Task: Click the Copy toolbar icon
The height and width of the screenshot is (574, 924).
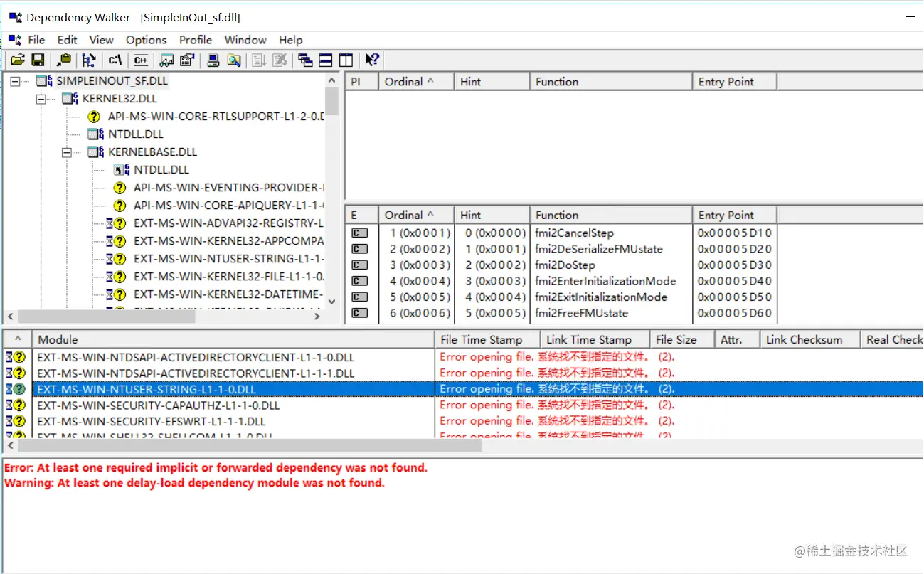Action: [65, 60]
